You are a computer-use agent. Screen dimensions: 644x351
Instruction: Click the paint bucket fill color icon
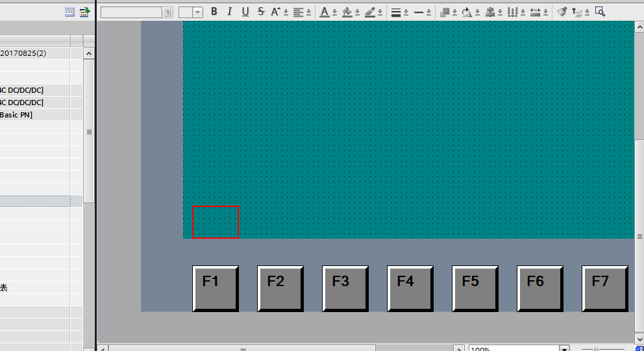point(347,12)
